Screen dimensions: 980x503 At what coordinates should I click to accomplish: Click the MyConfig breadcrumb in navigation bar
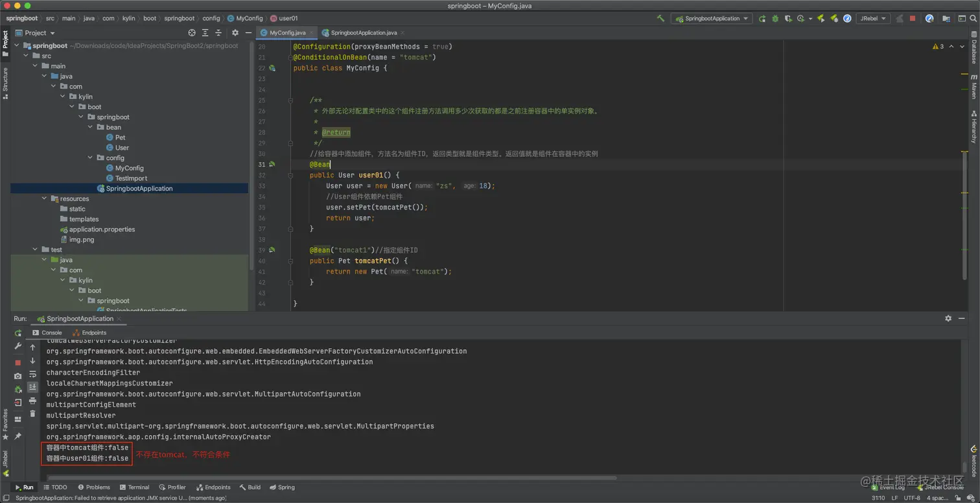coord(246,18)
